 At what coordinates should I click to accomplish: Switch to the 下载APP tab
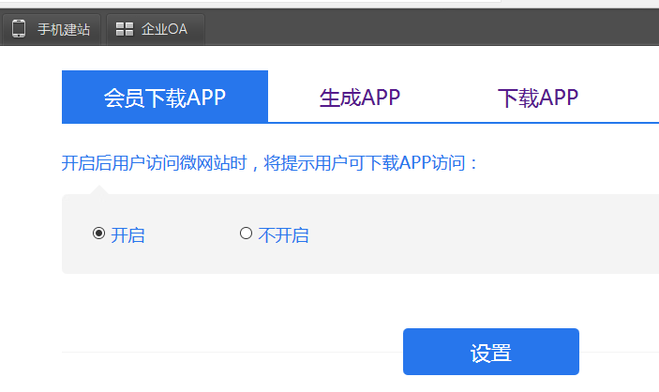point(538,97)
